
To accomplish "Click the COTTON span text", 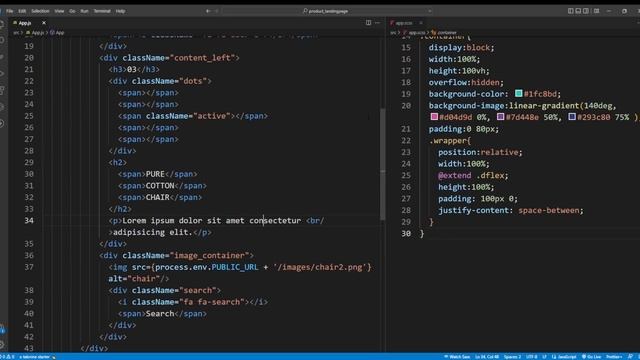I will coord(160,186).
